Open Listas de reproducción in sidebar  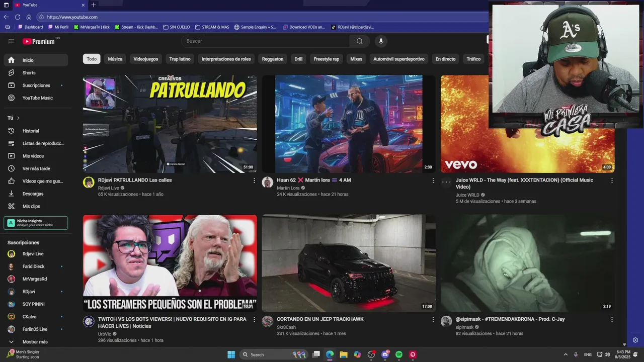coord(36,143)
